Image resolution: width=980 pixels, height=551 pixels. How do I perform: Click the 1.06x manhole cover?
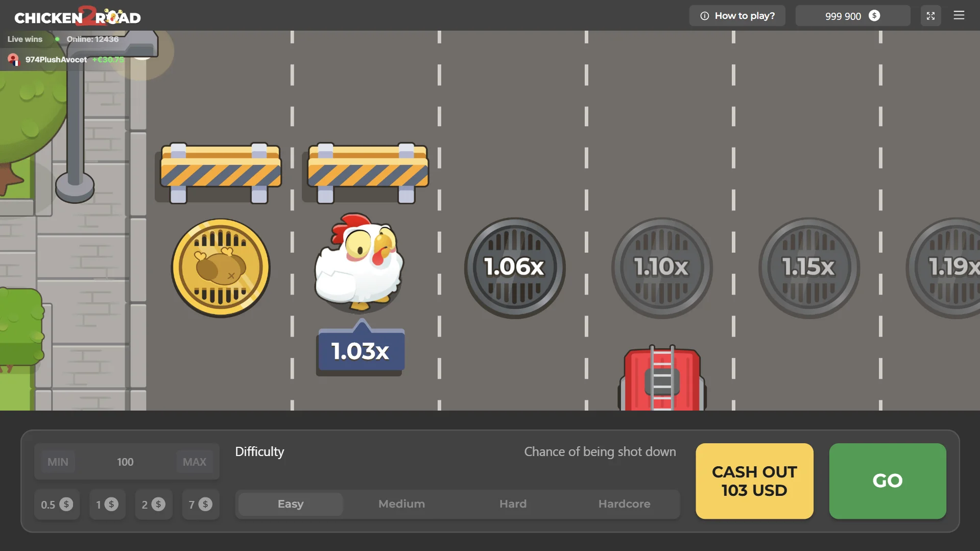[x=515, y=268]
